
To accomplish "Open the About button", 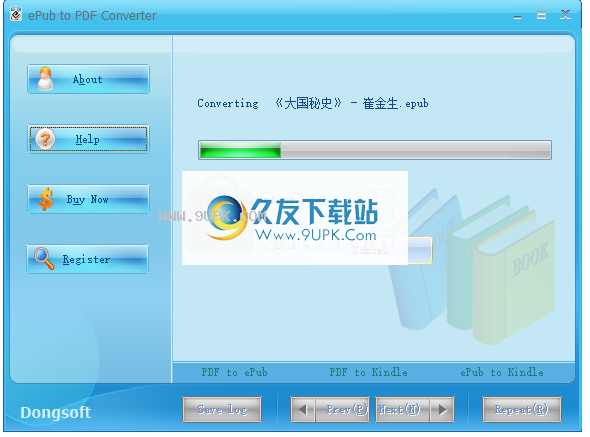I will pyautogui.click(x=88, y=79).
